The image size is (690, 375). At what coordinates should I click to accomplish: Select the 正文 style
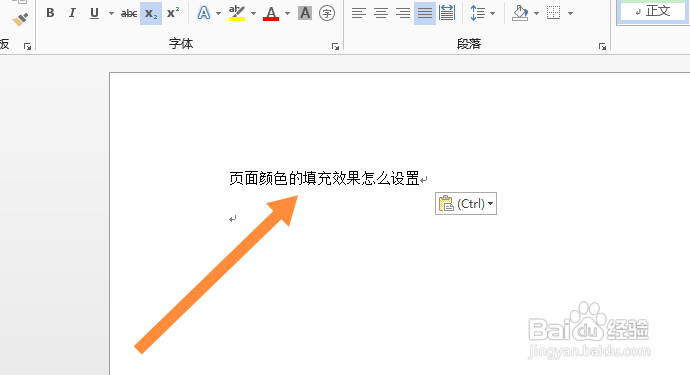tap(653, 11)
